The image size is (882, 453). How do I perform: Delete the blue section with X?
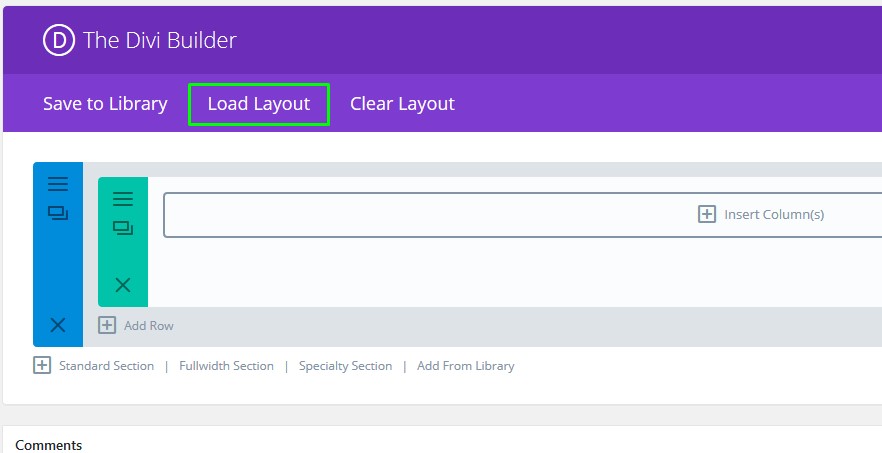point(58,325)
